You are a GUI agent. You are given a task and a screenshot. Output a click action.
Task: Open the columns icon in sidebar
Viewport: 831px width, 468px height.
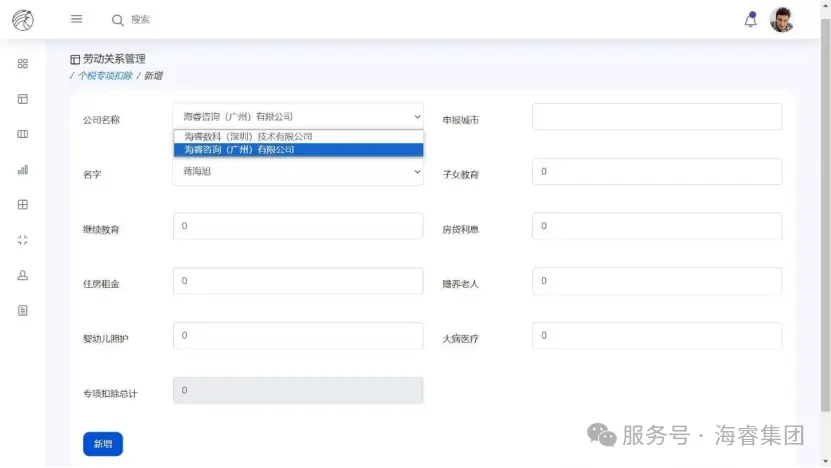23,134
